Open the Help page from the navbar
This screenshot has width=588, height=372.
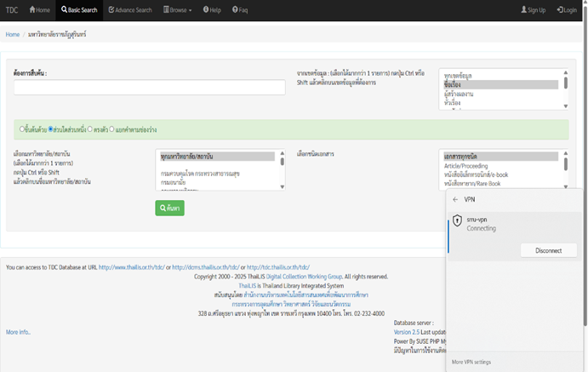[x=204, y=10]
